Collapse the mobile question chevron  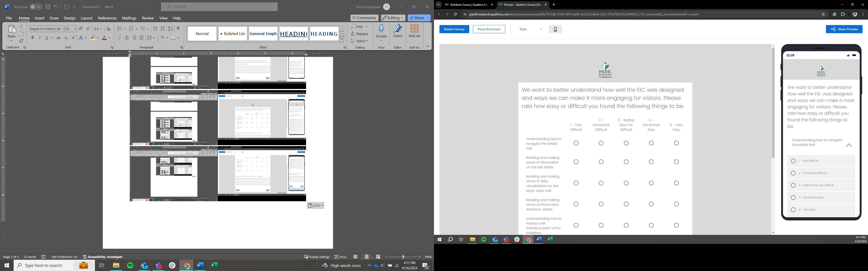[849, 145]
